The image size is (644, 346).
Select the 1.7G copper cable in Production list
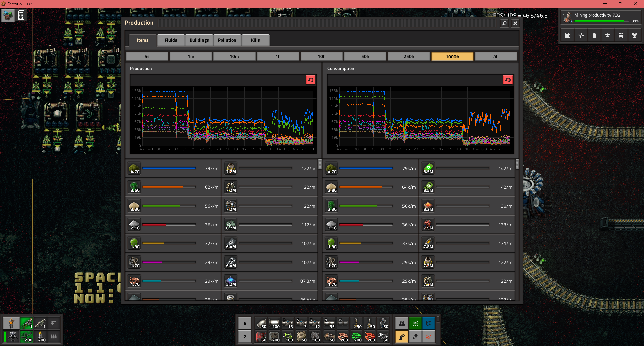point(134,281)
